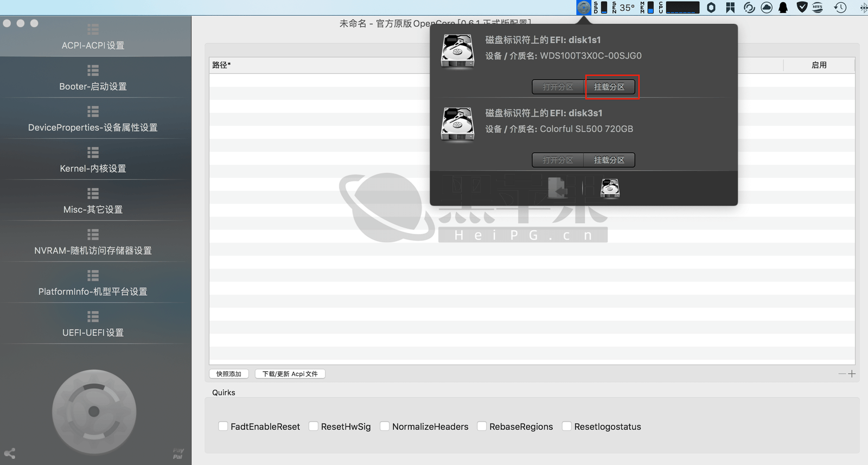Click the PayPal donate icon
The width and height of the screenshot is (868, 465).
tap(178, 454)
